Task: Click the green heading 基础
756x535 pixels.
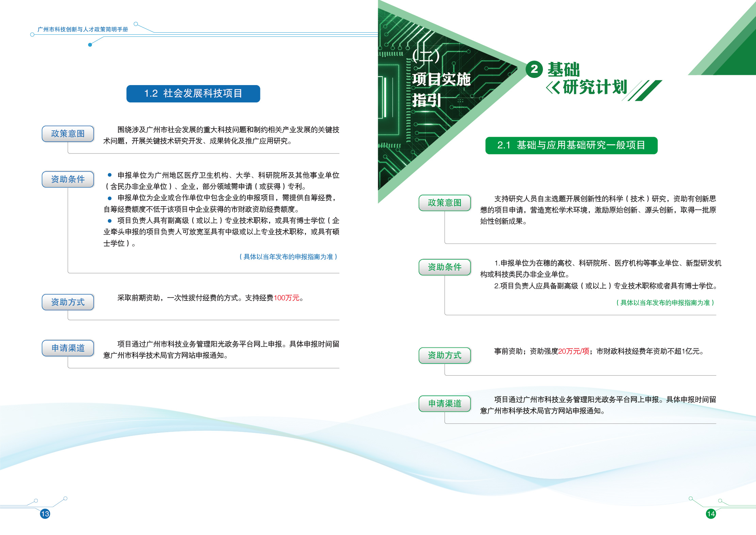Action: point(563,69)
